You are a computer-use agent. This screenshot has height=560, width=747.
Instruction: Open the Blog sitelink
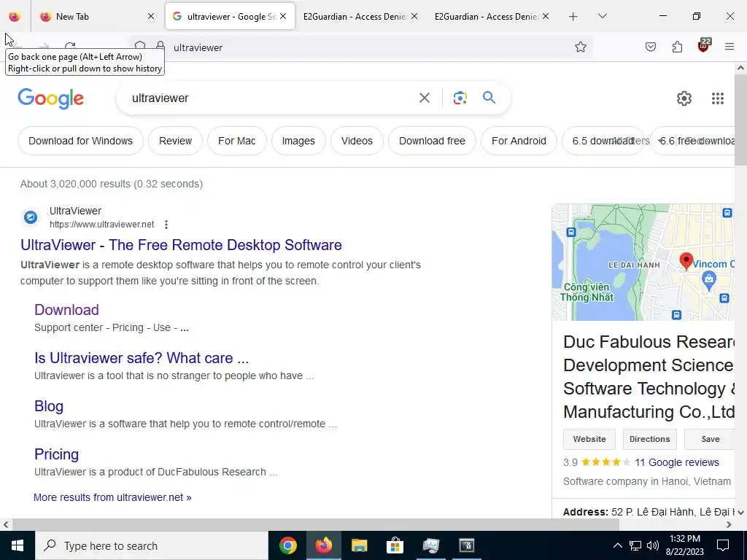[x=49, y=406]
